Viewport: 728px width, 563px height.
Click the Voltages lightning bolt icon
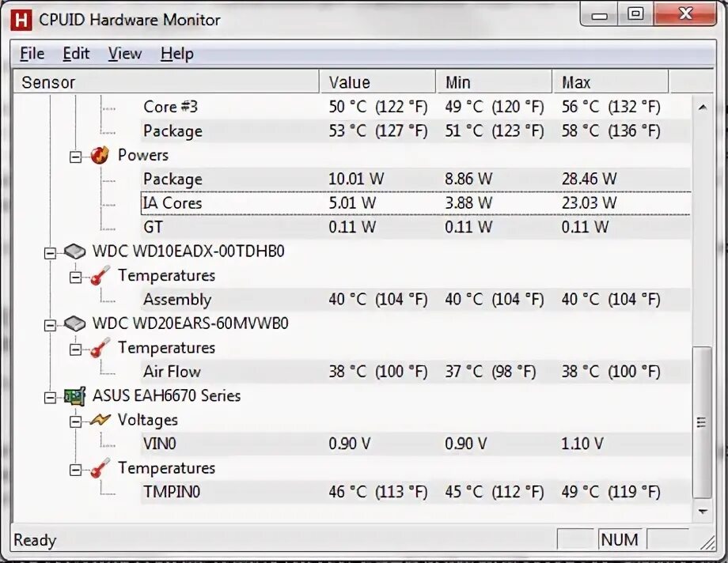coord(100,420)
